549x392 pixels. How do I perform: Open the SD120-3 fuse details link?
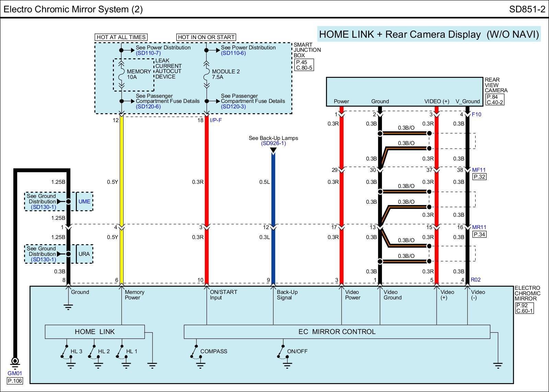233,107
